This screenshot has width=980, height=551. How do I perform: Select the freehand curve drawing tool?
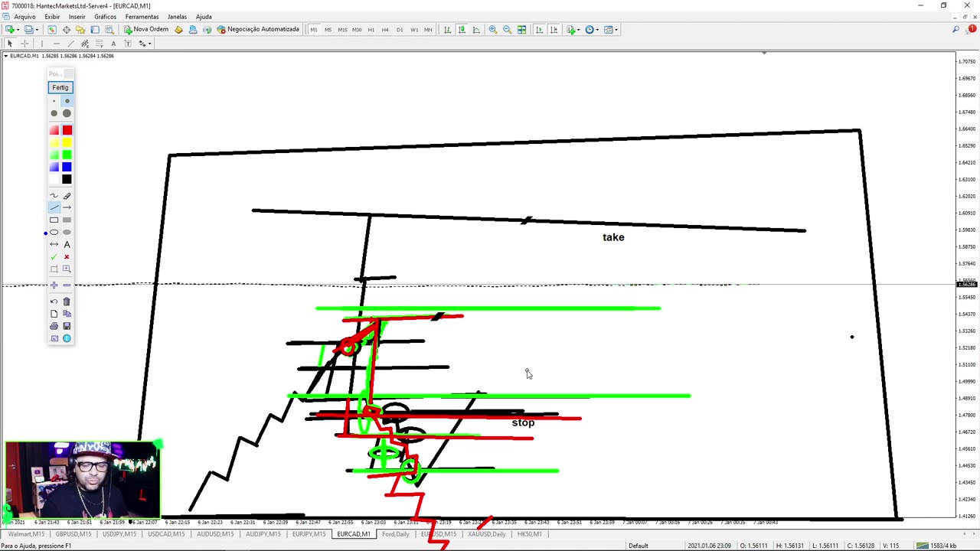[54, 196]
